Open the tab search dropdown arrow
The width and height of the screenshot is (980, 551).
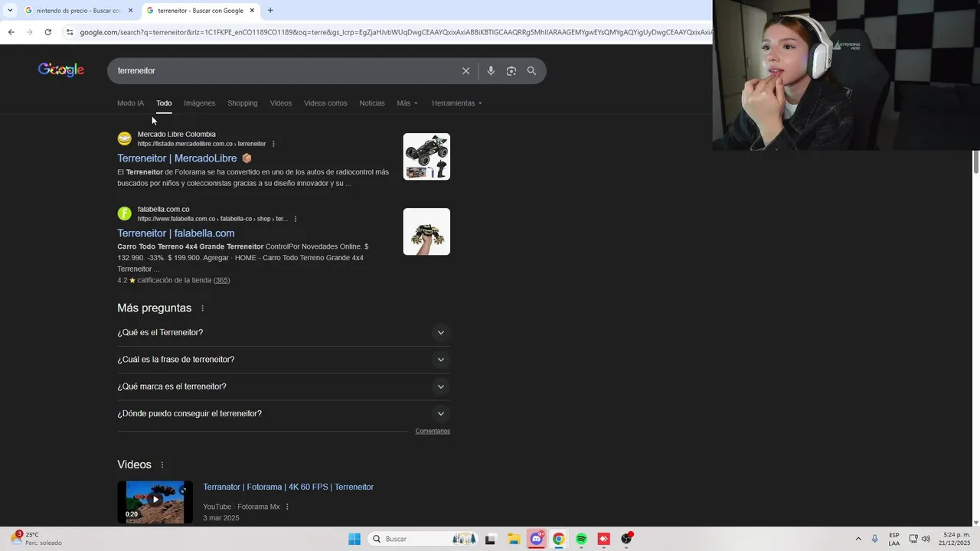10,10
